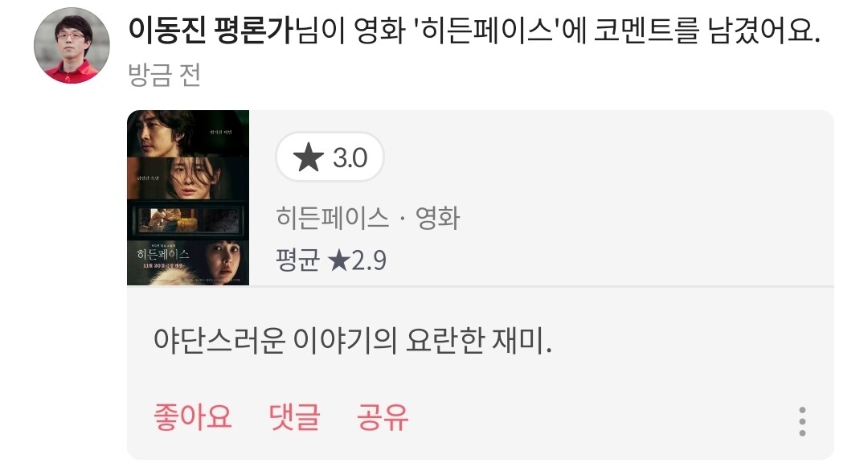Tap 좋아요 to like the comment

tap(193, 416)
